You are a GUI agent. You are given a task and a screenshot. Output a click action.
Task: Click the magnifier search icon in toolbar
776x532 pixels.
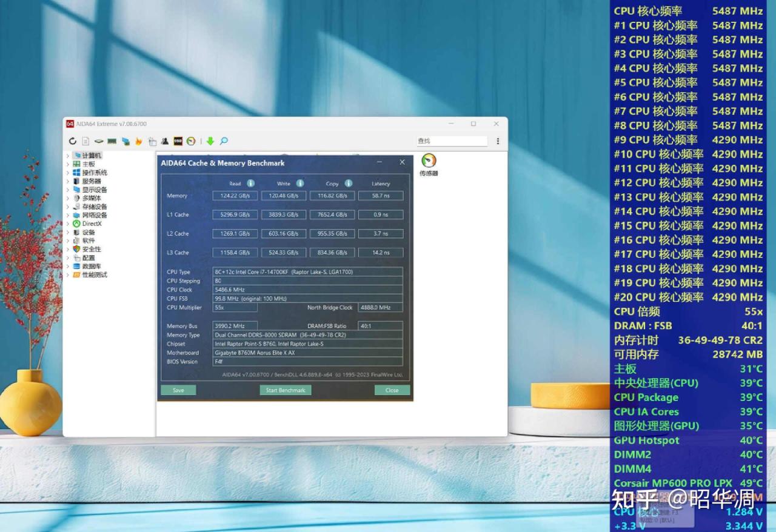click(x=224, y=141)
